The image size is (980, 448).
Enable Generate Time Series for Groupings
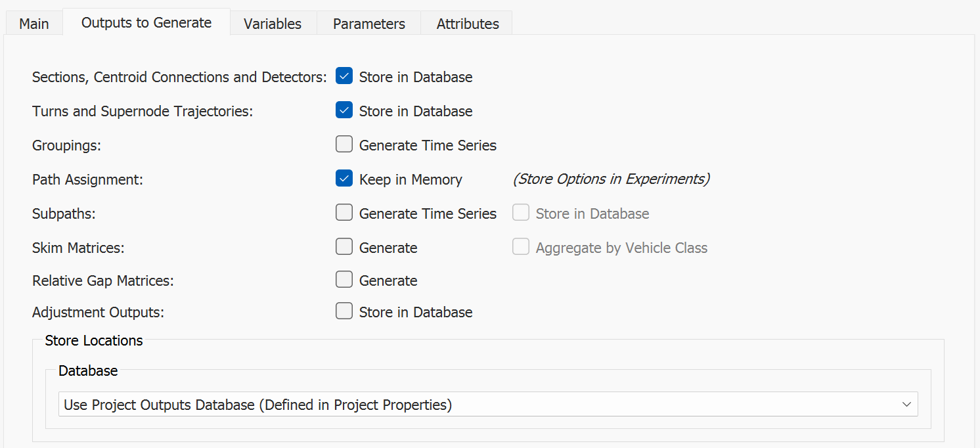[344, 145]
